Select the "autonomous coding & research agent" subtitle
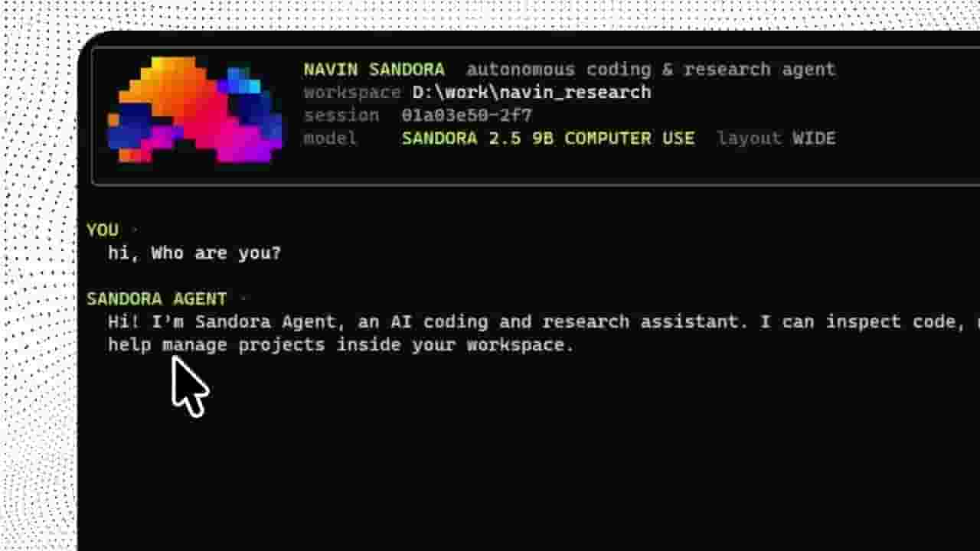The height and width of the screenshot is (551, 980). (x=651, y=70)
